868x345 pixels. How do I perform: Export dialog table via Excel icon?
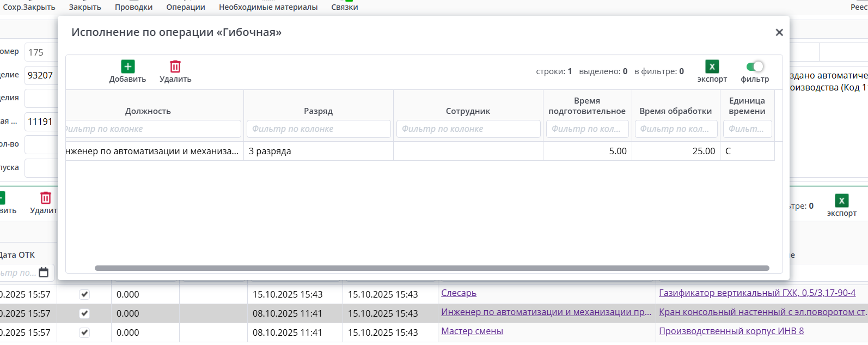coord(712,66)
